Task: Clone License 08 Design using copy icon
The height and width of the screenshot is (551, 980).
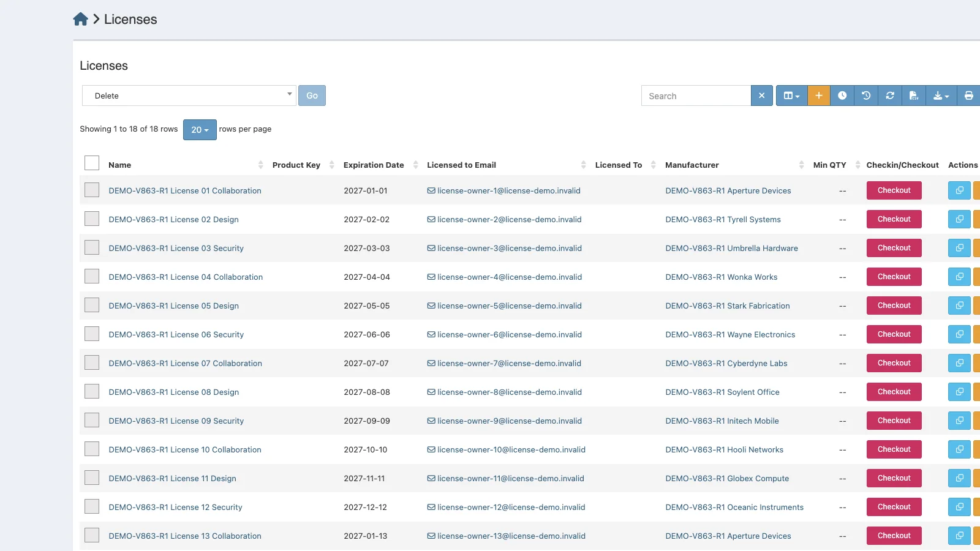Action: click(959, 392)
